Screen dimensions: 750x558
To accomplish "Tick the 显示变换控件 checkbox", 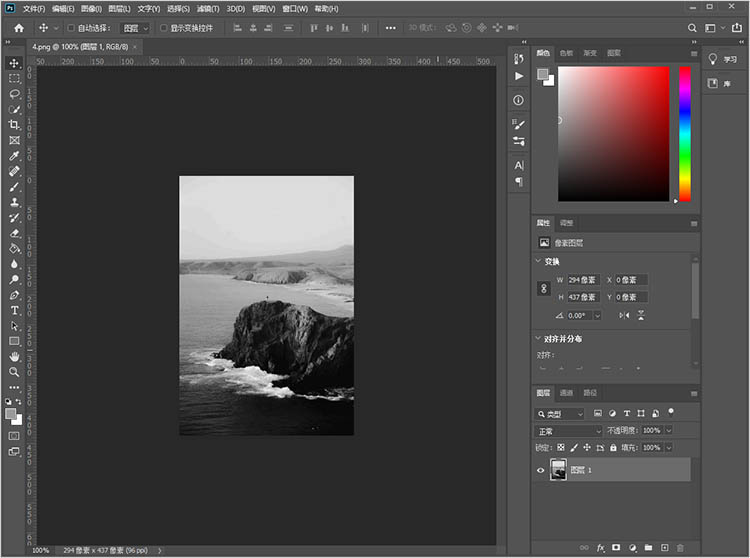I will (x=163, y=28).
